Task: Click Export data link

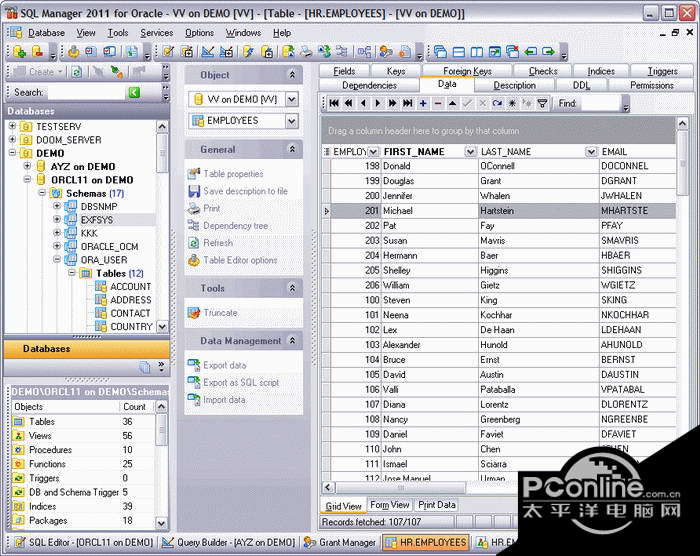Action: [x=225, y=365]
